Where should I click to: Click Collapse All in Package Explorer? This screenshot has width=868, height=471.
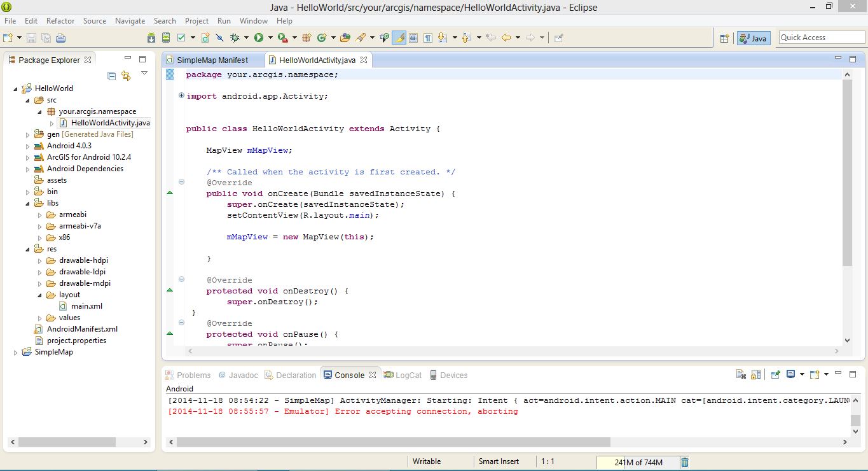[112, 76]
